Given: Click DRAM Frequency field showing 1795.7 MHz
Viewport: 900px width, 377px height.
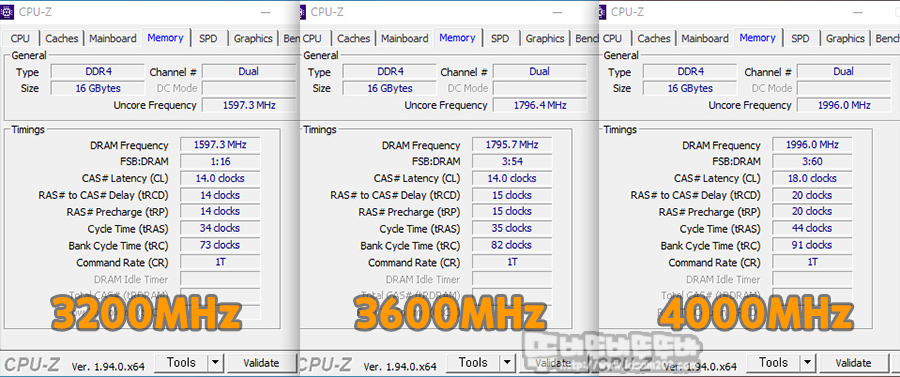Looking at the screenshot, I should pyautogui.click(x=512, y=145).
